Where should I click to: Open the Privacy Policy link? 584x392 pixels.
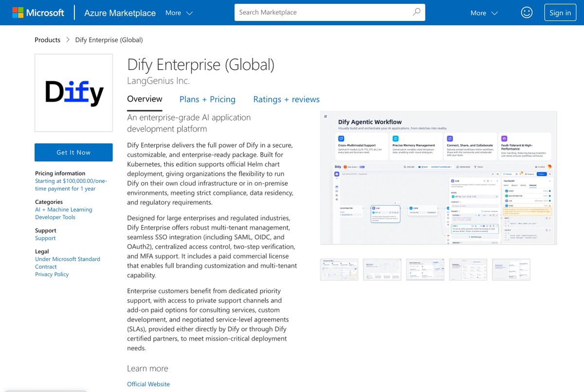tap(52, 274)
